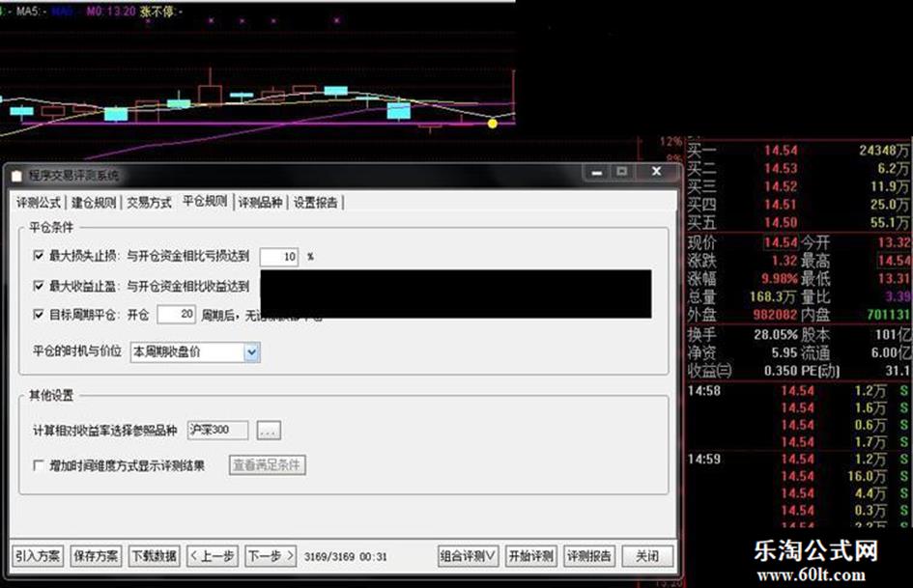The image size is (913, 588).
Task: Toggle the 最大损失止损 checkbox
Action: click(39, 257)
